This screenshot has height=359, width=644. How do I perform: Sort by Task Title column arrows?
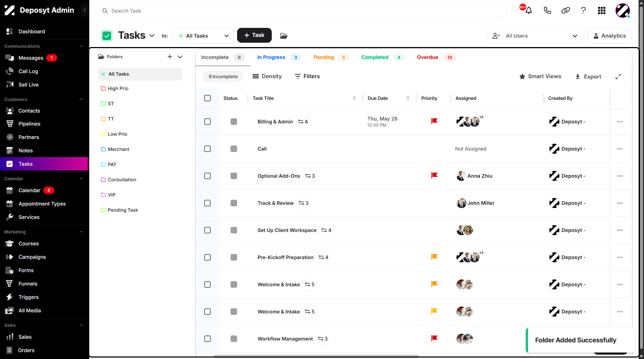click(x=354, y=98)
